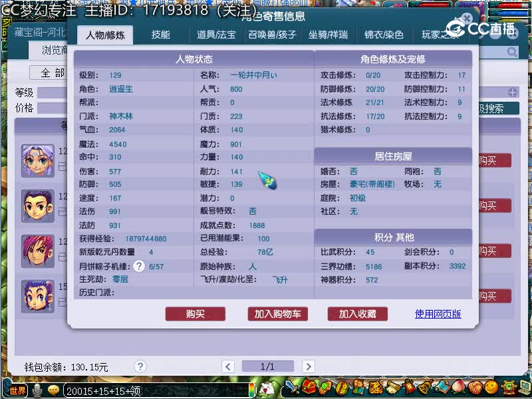Viewport: 532px width, 399px height.
Task: Click the 神木林 faction value
Action: [121, 116]
